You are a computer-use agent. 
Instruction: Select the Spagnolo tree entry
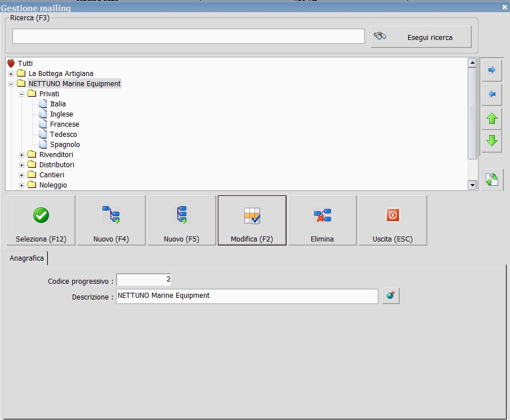click(x=65, y=144)
